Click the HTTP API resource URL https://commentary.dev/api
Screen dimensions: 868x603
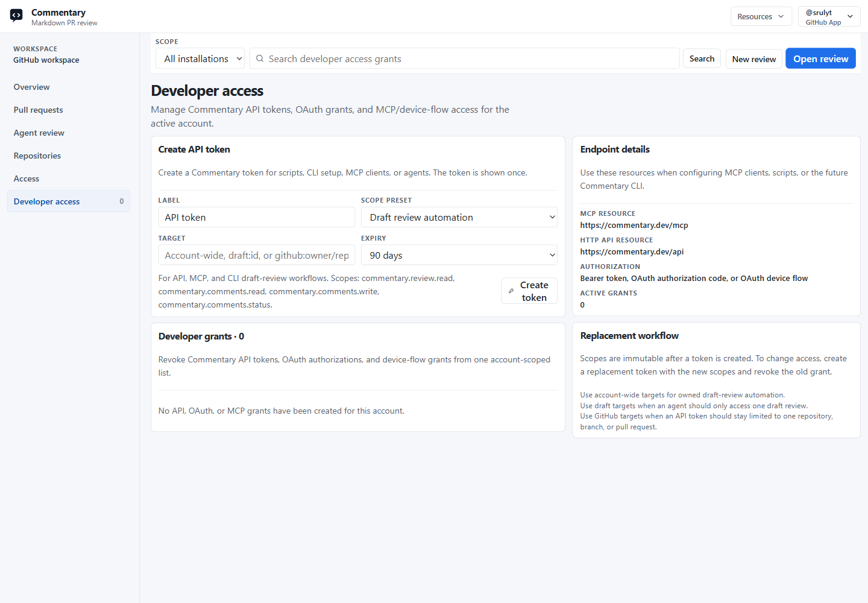point(632,251)
